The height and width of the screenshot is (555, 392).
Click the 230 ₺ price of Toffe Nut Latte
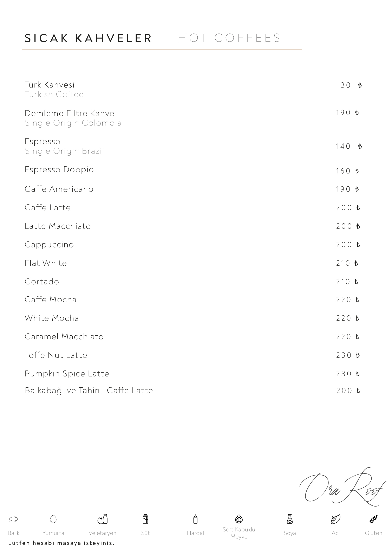[x=348, y=355]
